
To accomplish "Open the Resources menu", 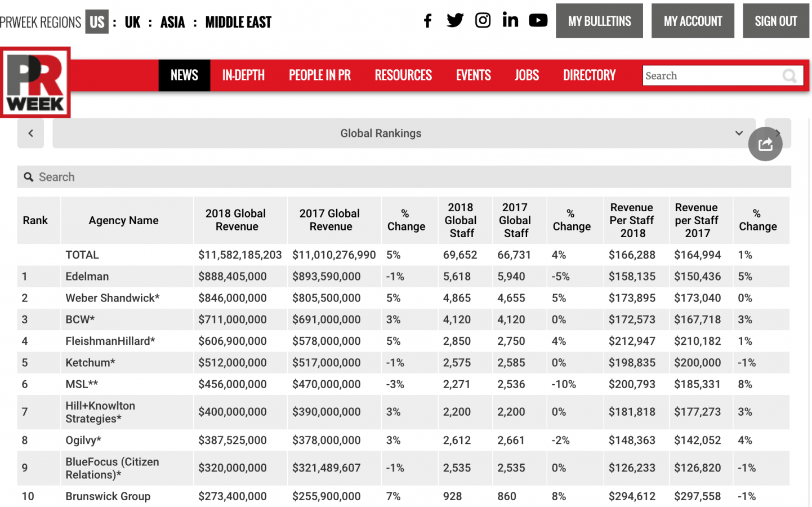I will pyautogui.click(x=403, y=75).
